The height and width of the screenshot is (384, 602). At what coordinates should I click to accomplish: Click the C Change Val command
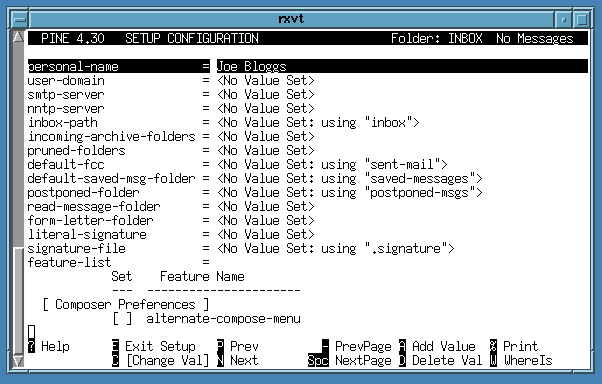[x=161, y=361]
